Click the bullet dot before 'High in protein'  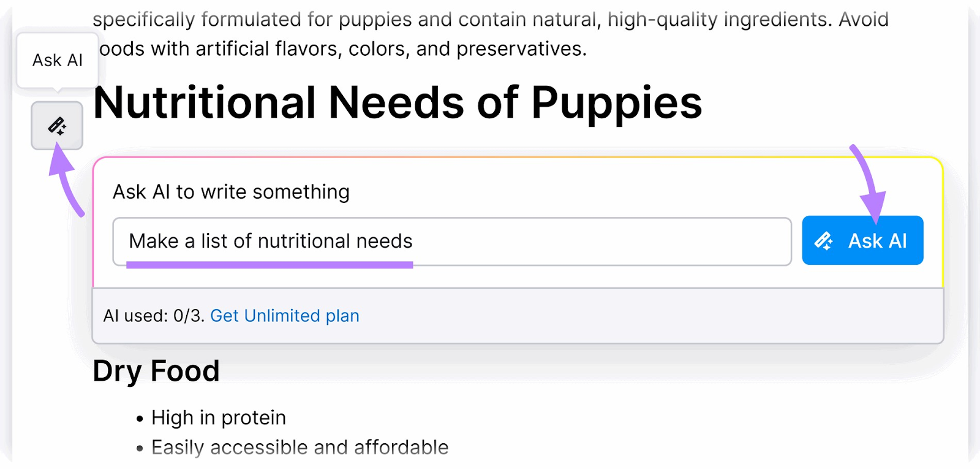click(140, 419)
